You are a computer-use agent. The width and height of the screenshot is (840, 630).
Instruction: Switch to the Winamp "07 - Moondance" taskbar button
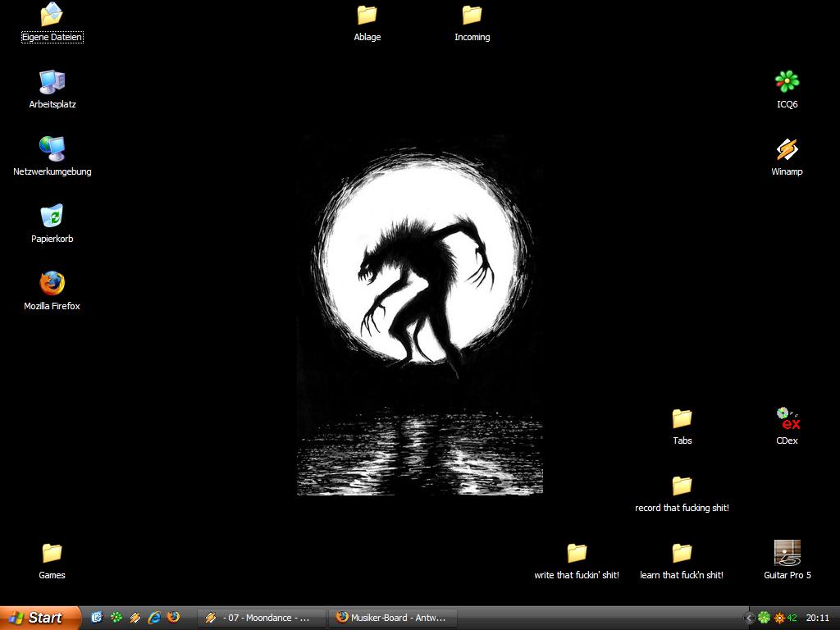262,618
